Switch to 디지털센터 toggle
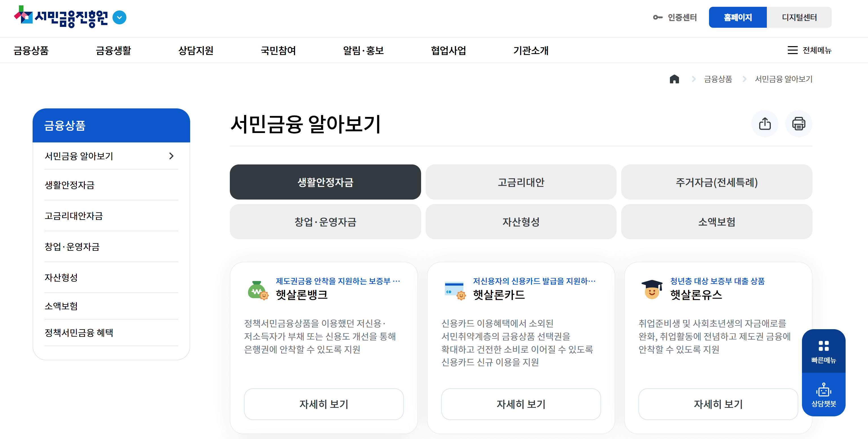This screenshot has height=439, width=868. 799,17
